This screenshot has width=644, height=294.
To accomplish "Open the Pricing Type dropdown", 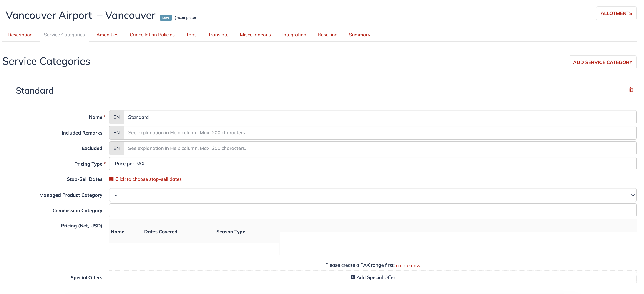I will (x=373, y=164).
